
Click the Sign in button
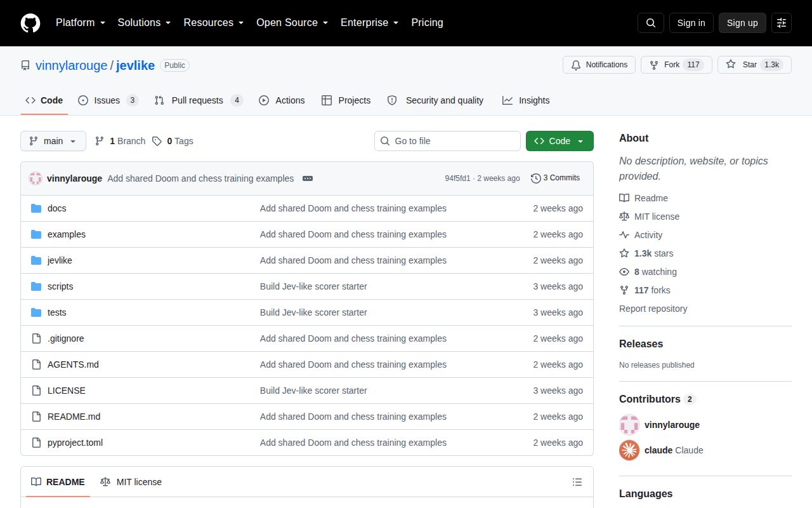coord(691,23)
